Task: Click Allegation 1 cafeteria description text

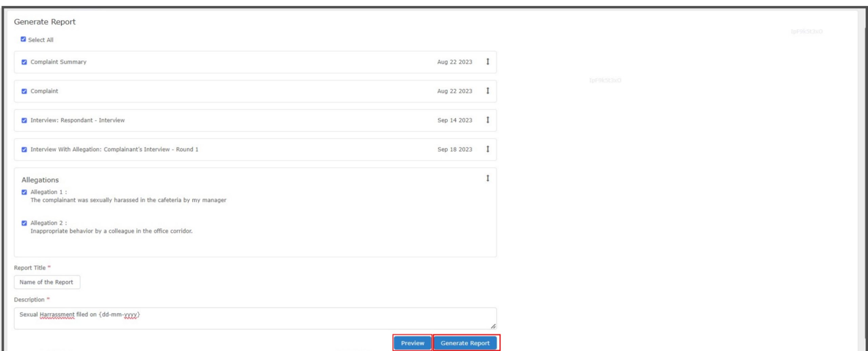Action: [x=129, y=200]
